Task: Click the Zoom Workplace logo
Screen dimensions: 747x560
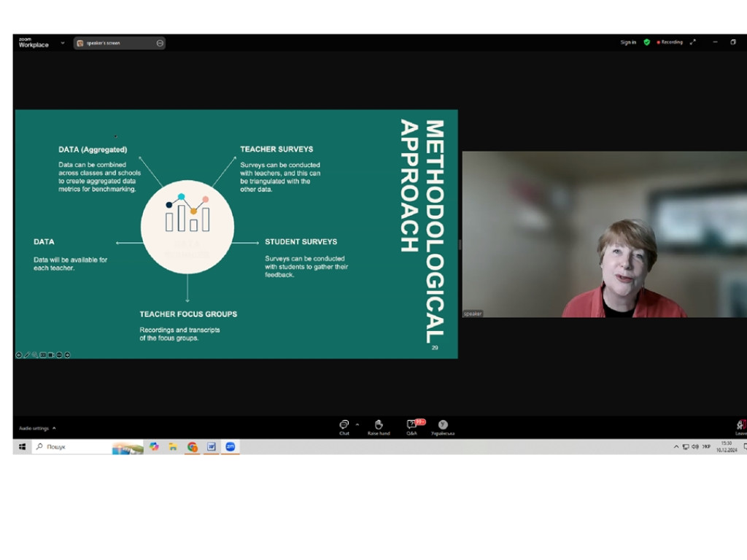Action: [34, 42]
